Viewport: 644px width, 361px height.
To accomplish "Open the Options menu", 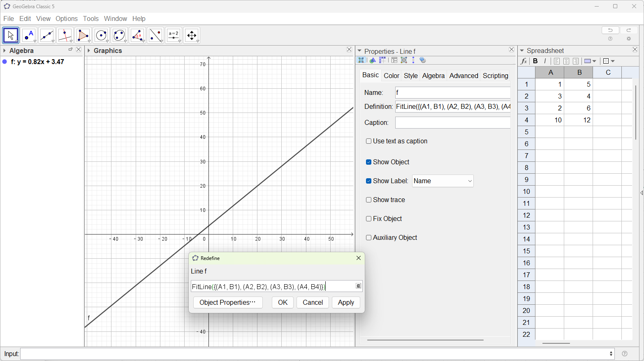I will coord(67,18).
